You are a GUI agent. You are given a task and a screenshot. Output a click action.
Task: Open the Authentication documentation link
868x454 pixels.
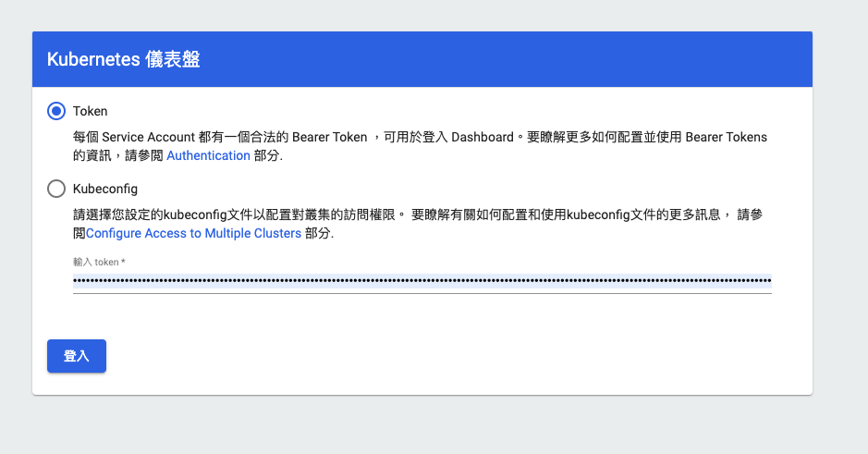(208, 155)
